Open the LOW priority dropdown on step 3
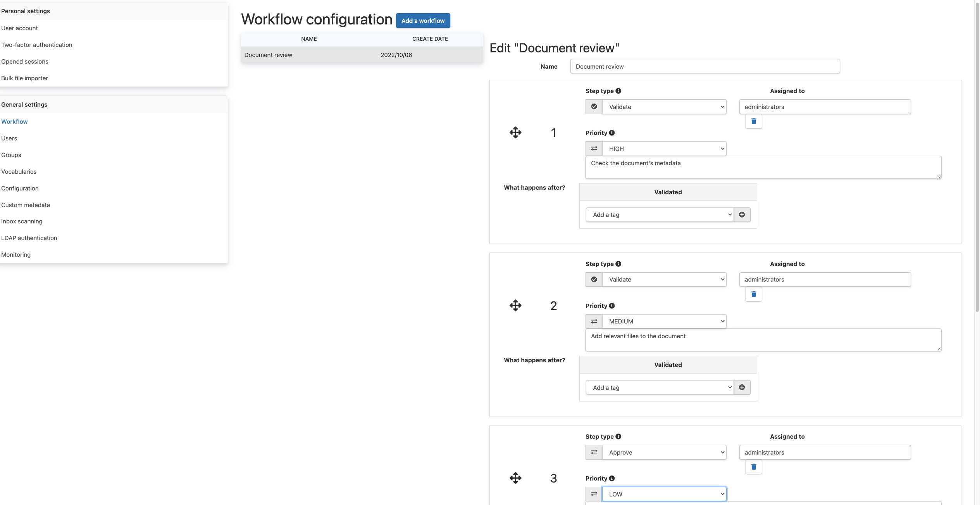The width and height of the screenshot is (980, 505). (664, 494)
